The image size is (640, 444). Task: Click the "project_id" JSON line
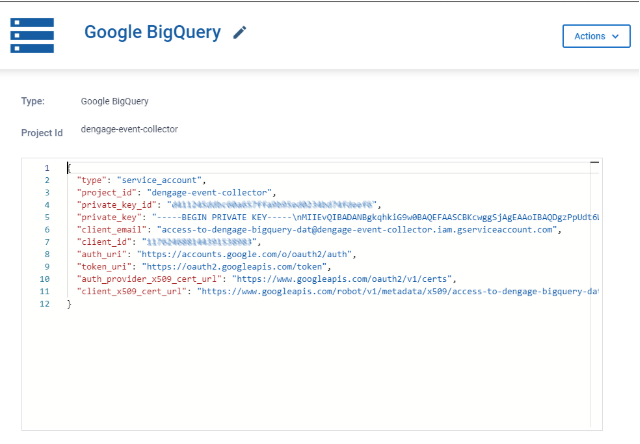click(176, 192)
